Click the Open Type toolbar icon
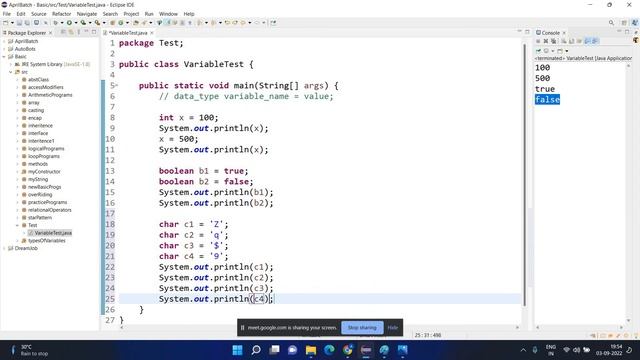 [136, 23]
